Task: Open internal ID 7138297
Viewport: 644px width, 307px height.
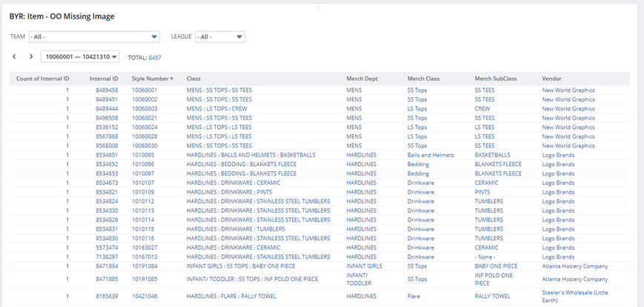Action: [x=107, y=257]
